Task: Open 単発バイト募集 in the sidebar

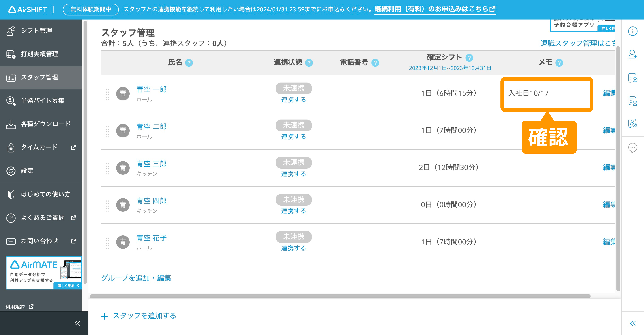Action: pos(41,101)
